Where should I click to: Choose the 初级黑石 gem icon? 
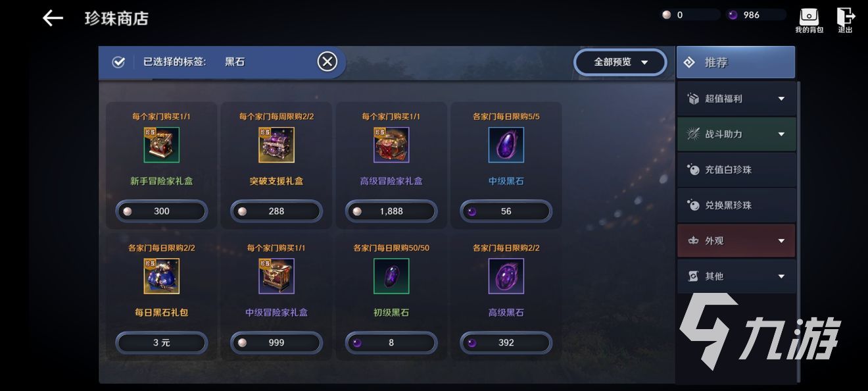coord(391,276)
